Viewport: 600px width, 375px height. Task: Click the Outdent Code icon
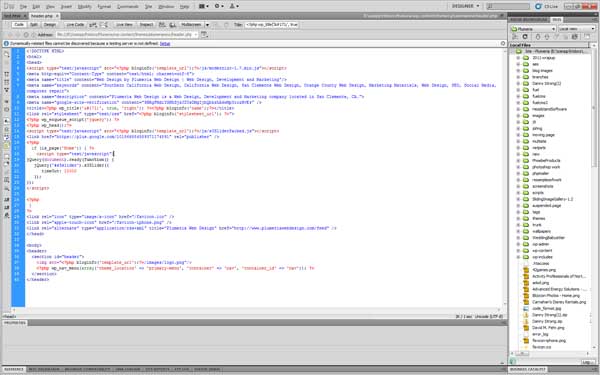pos(7,207)
